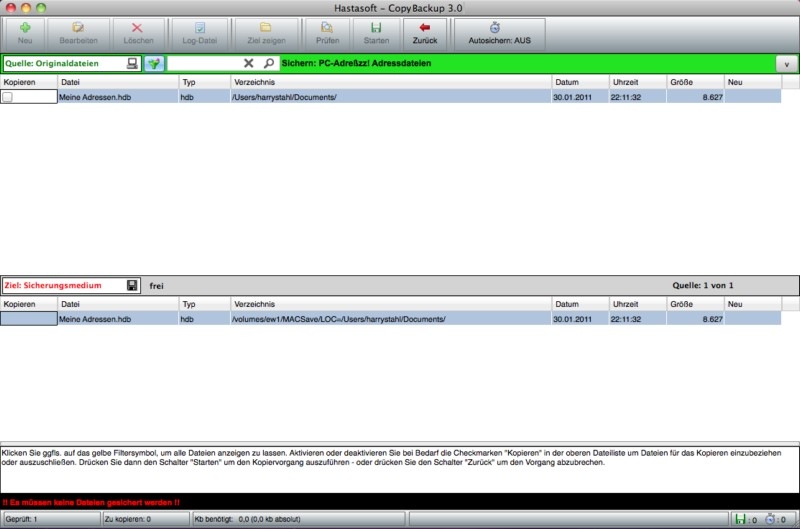Screen dimensions: 800x529
Task: Sort the lower list by Größe column
Action: 694,303
